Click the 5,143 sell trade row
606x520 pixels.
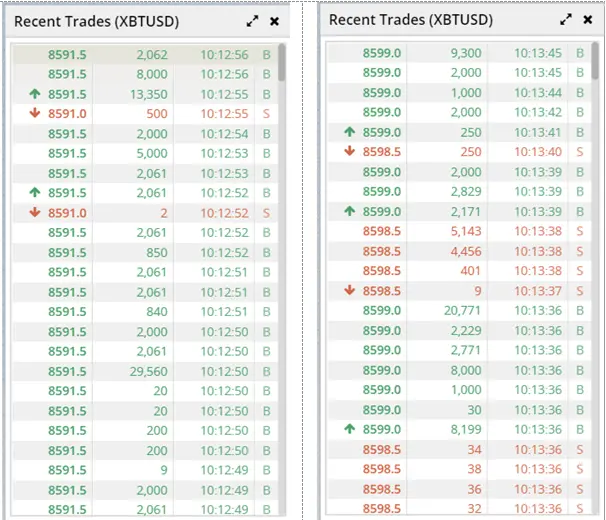(x=460, y=231)
